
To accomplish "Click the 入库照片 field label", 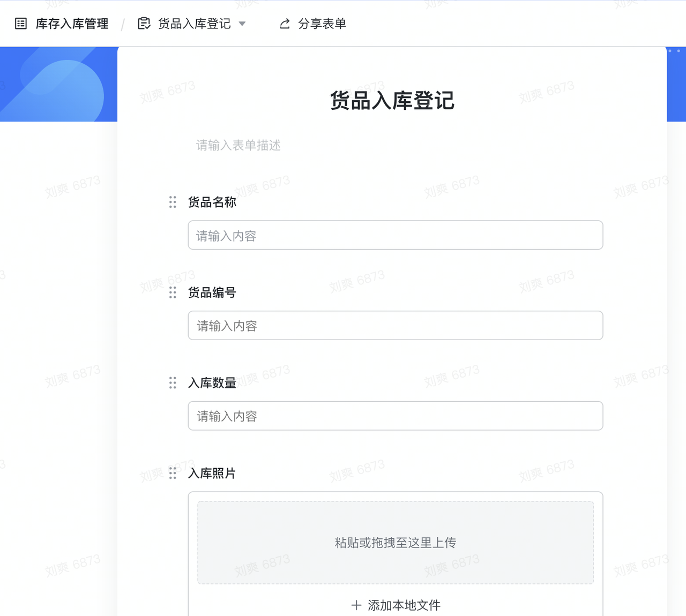I will point(212,473).
